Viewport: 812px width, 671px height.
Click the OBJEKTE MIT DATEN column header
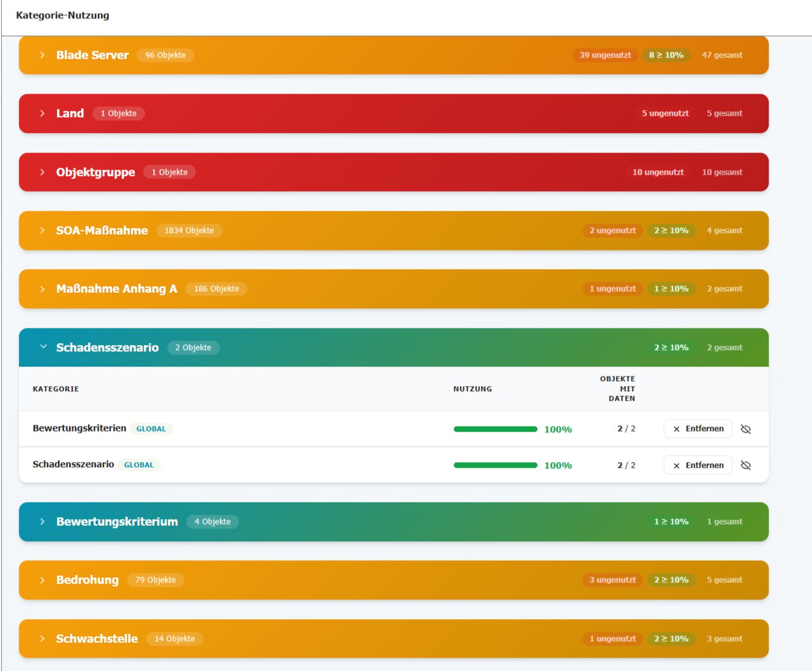[618, 389]
